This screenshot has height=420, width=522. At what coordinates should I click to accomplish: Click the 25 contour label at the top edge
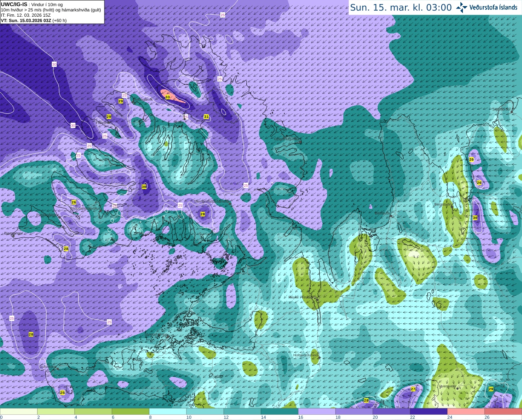(222, 15)
